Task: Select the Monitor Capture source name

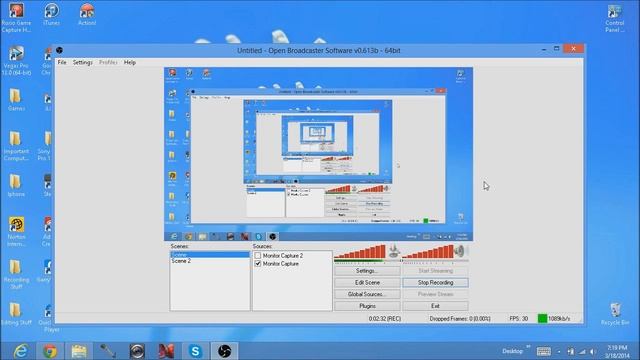Action: [x=281, y=264]
